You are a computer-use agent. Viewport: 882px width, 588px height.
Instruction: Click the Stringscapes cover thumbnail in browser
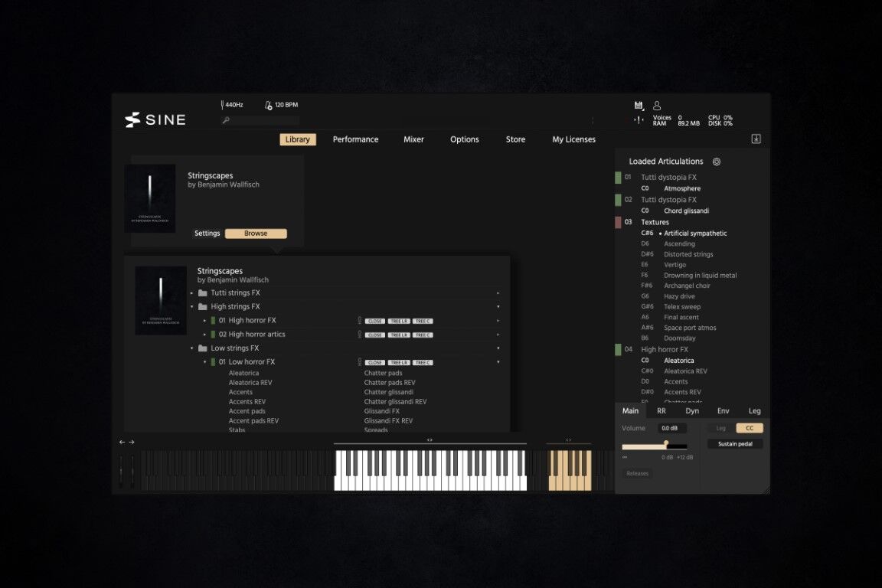click(x=161, y=300)
